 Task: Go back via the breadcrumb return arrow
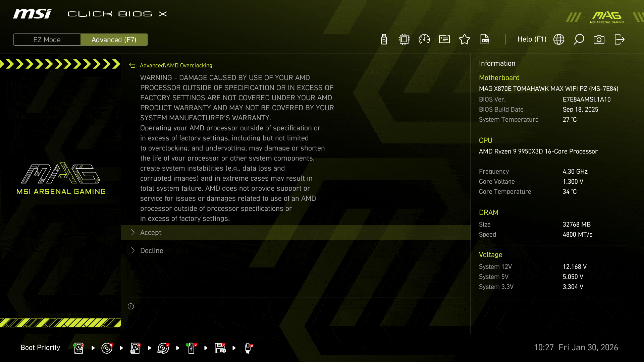[x=132, y=66]
